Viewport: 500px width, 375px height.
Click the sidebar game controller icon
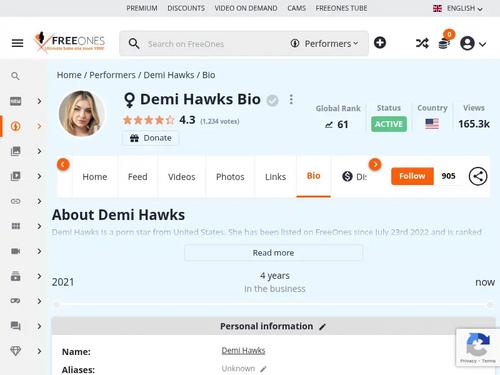pos(16,301)
